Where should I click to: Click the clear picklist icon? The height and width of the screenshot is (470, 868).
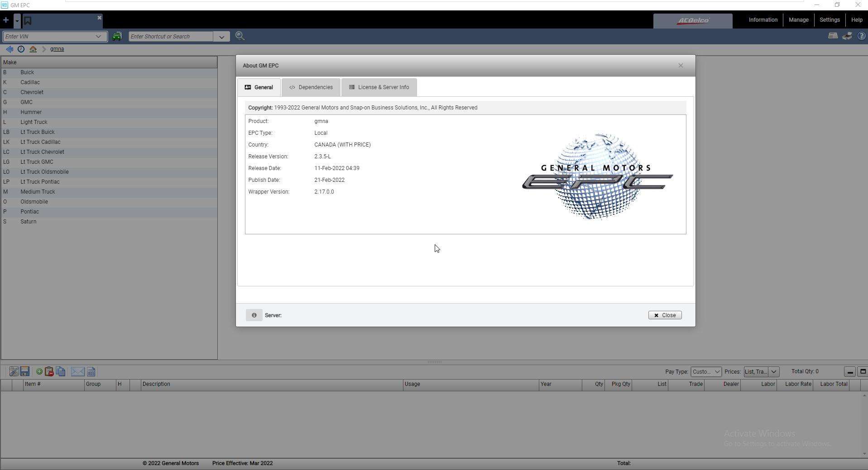click(x=14, y=372)
